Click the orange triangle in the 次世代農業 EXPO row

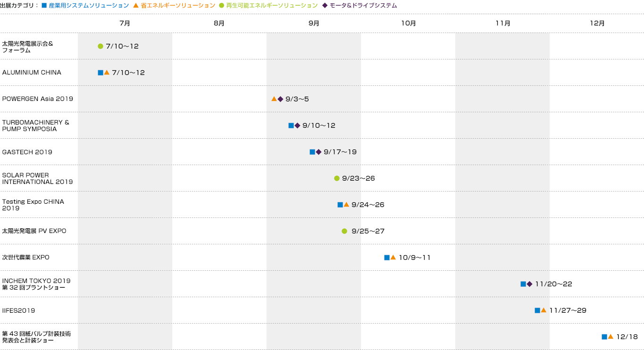pyautogui.click(x=393, y=257)
